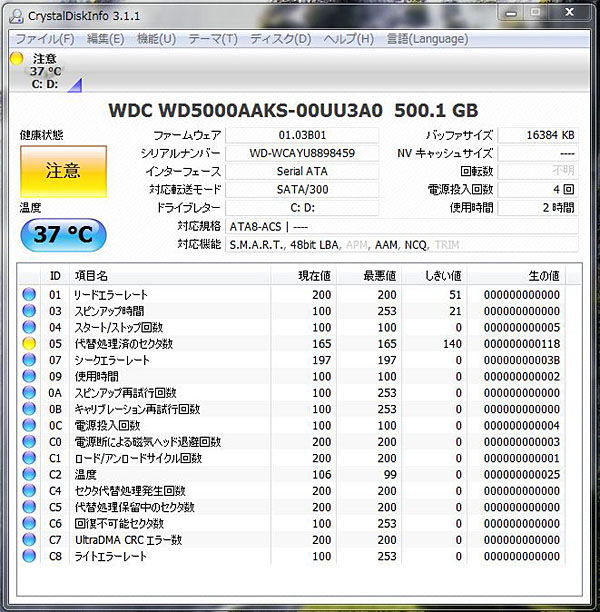
Task: Click yellow status circle in disk selector
Action: (16, 58)
